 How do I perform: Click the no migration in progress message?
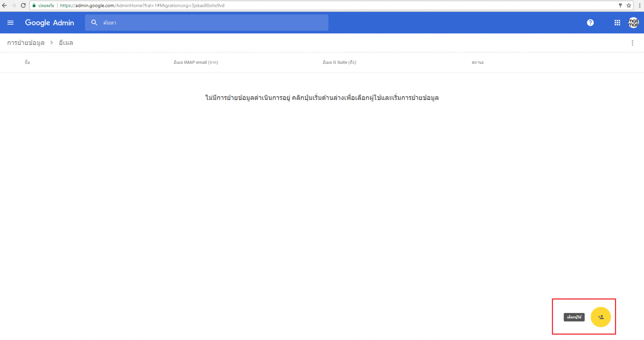(x=322, y=97)
